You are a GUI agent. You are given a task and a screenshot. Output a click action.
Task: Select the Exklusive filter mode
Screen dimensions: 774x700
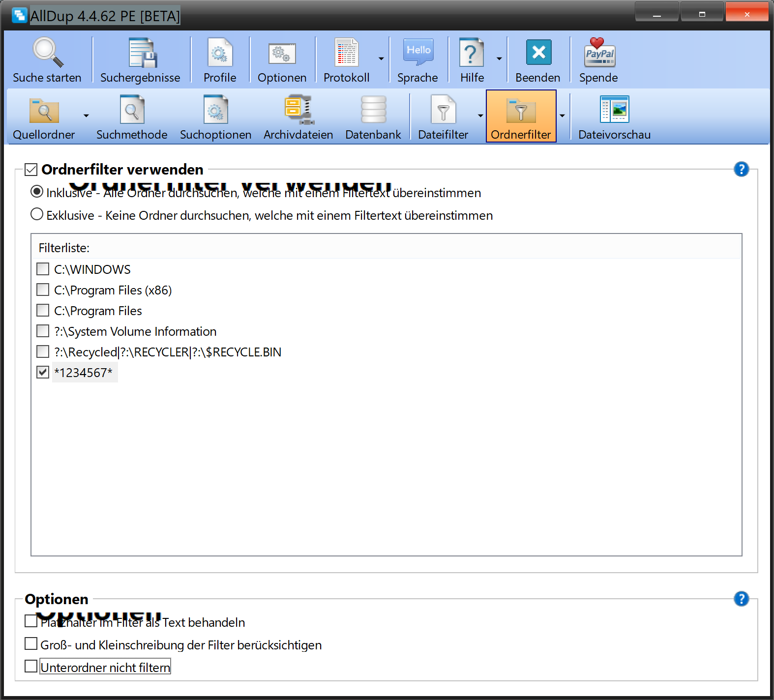click(x=37, y=215)
